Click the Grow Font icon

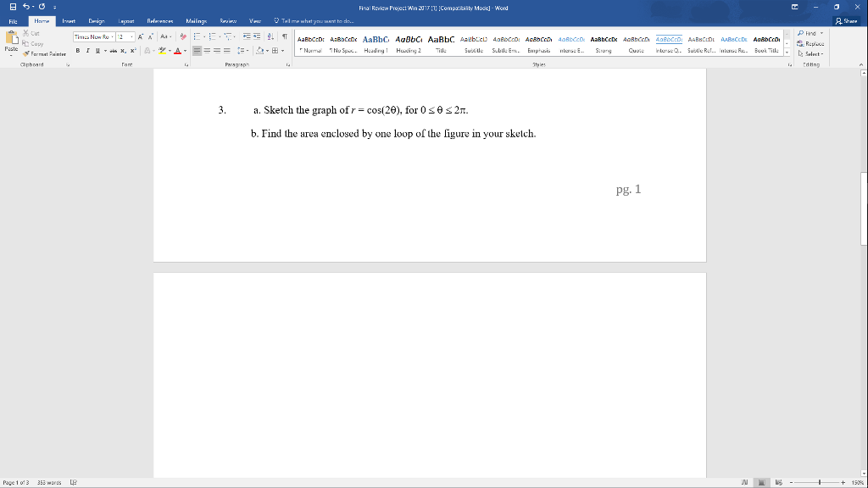pyautogui.click(x=140, y=35)
